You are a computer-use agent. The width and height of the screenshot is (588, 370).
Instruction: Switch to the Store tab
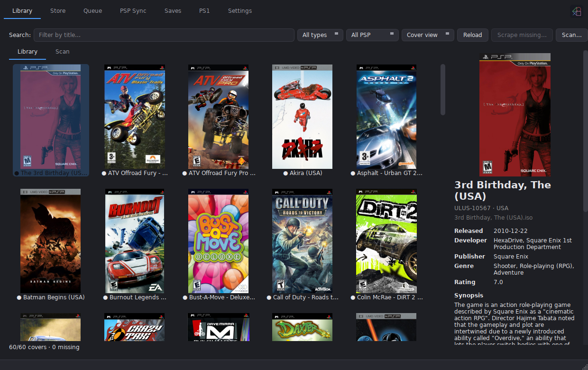pyautogui.click(x=58, y=10)
